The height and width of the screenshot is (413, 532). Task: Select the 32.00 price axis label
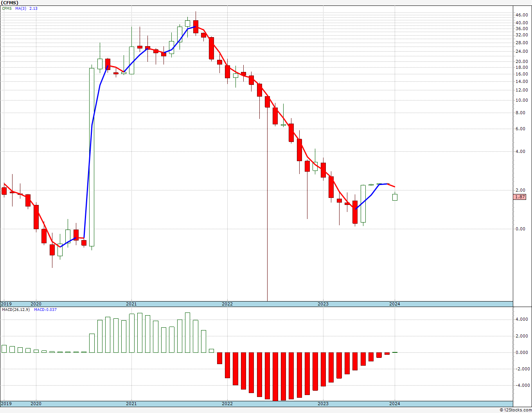tap(522, 35)
